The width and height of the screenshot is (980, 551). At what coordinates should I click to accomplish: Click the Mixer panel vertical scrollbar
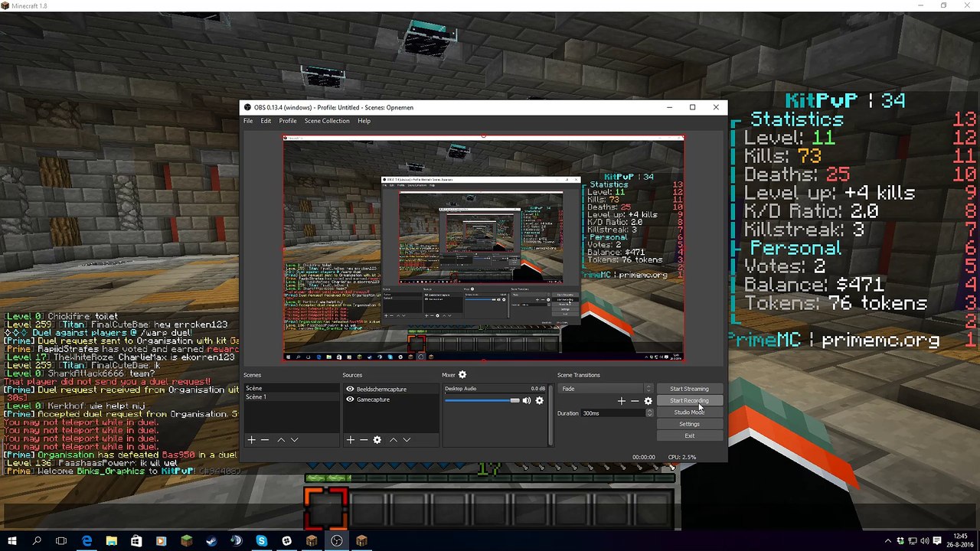click(x=550, y=414)
